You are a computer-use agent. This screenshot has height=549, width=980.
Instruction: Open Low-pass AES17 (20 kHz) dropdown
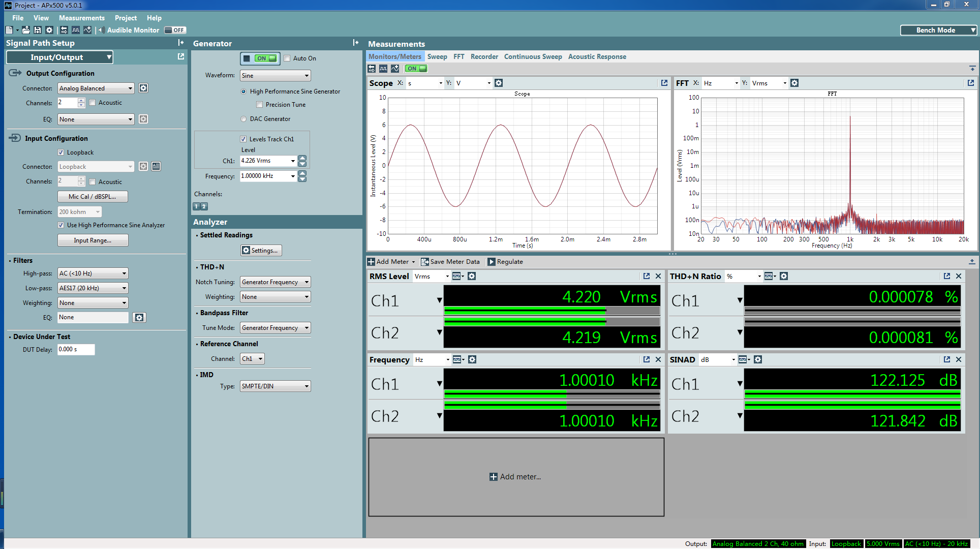click(x=93, y=288)
